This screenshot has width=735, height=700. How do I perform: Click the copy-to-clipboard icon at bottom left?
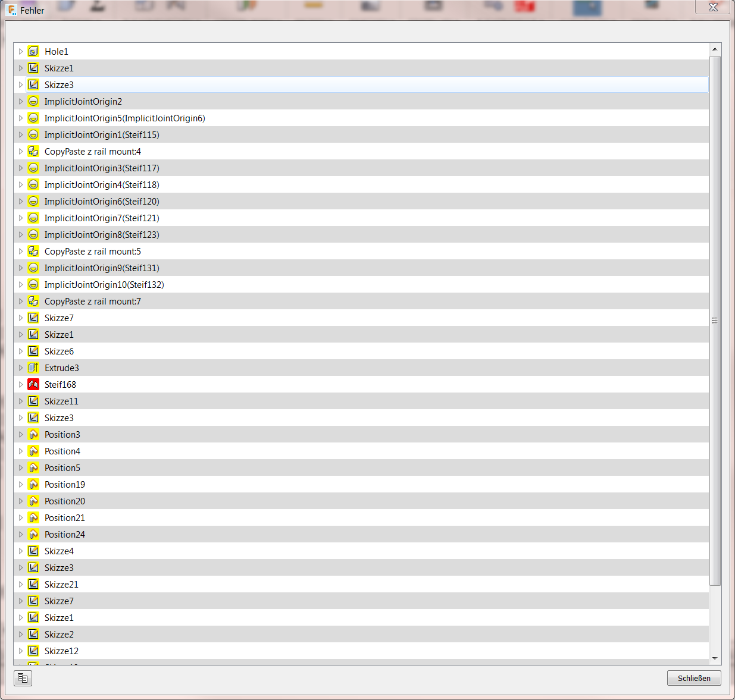point(23,678)
